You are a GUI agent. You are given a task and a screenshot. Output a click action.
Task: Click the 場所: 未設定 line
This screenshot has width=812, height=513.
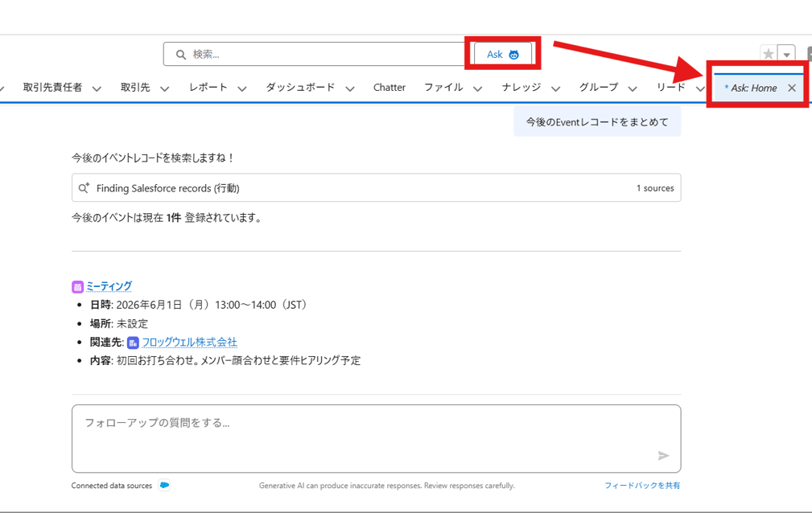tap(119, 323)
